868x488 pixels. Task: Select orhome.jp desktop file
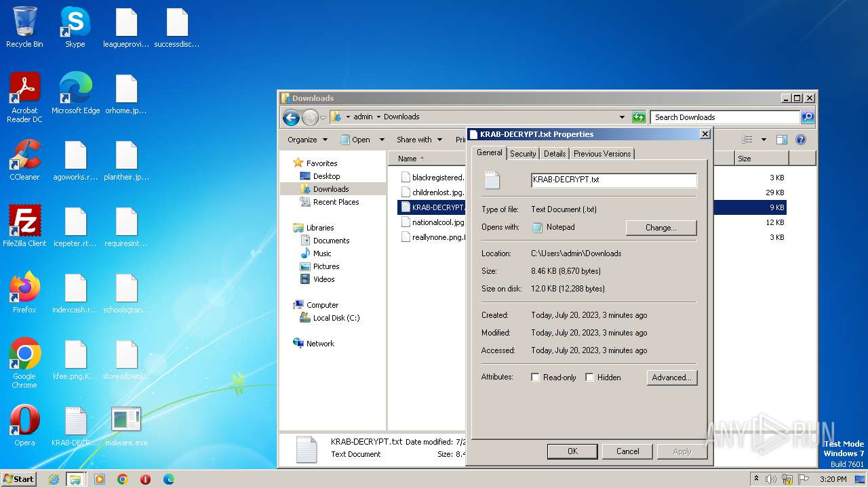tap(126, 94)
